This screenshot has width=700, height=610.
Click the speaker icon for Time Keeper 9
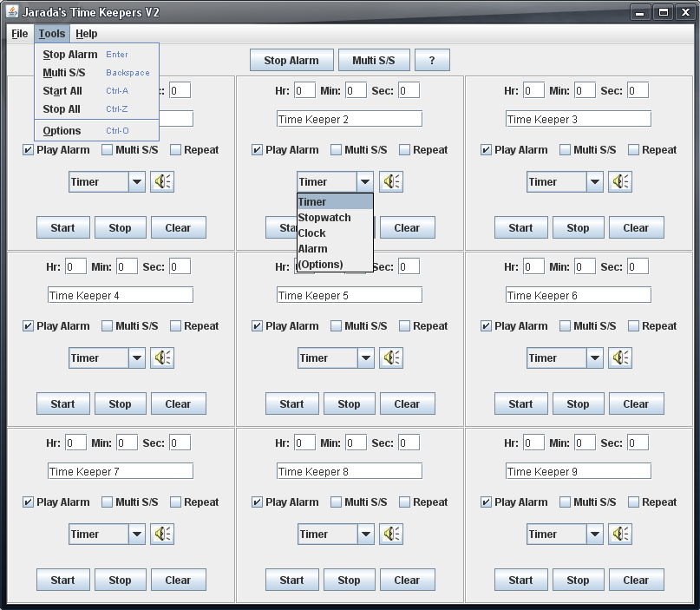pos(620,534)
